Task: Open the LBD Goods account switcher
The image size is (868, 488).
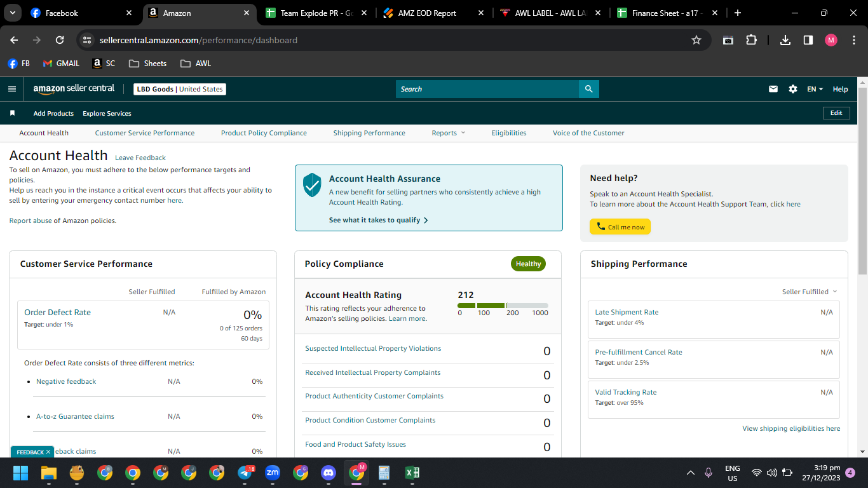Action: 180,89
